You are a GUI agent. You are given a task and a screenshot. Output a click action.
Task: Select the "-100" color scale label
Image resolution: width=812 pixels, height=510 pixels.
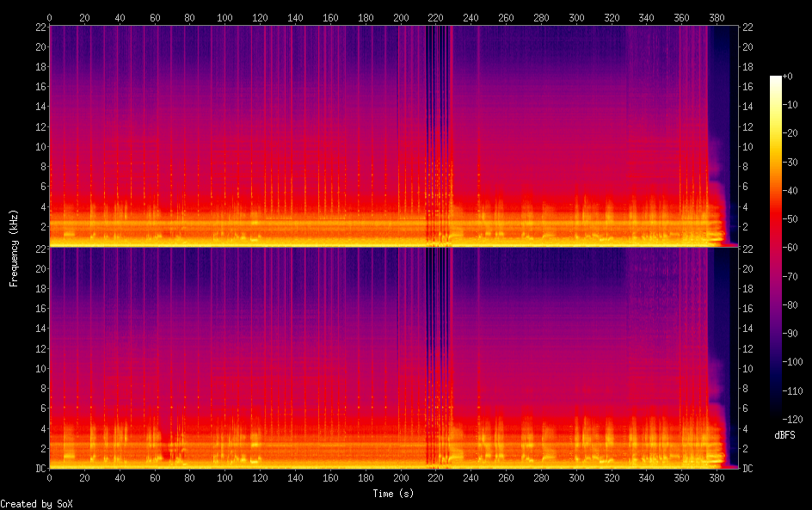[x=792, y=362]
